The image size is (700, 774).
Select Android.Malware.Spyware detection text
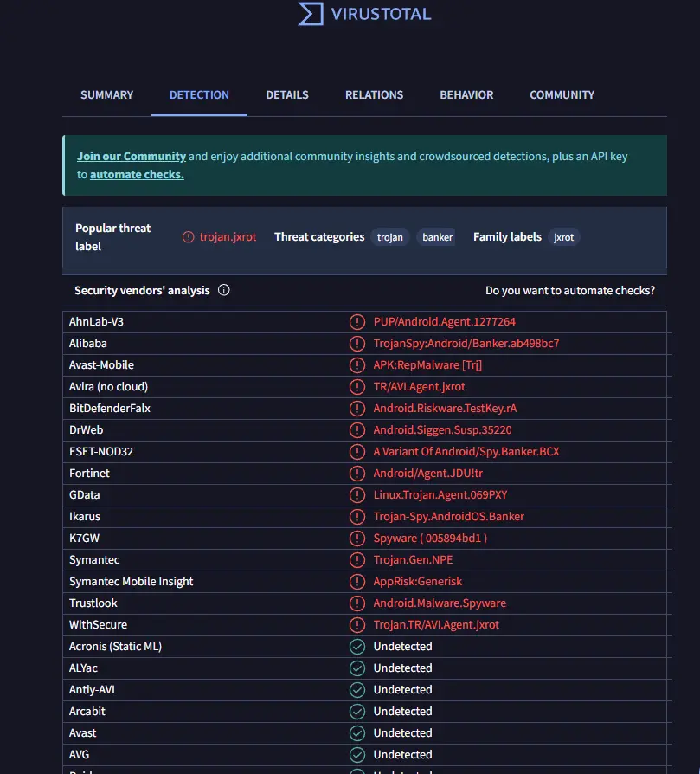[x=440, y=603]
